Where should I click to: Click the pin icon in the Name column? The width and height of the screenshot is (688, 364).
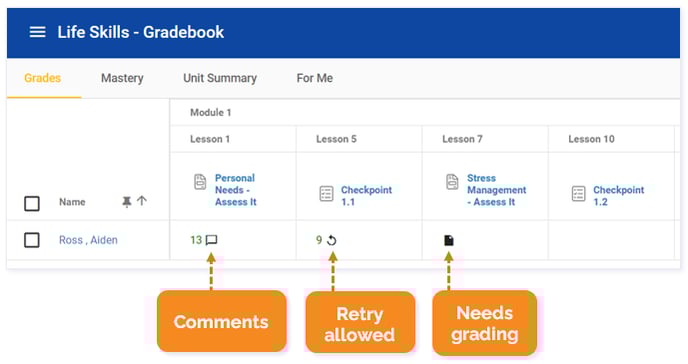click(x=126, y=202)
